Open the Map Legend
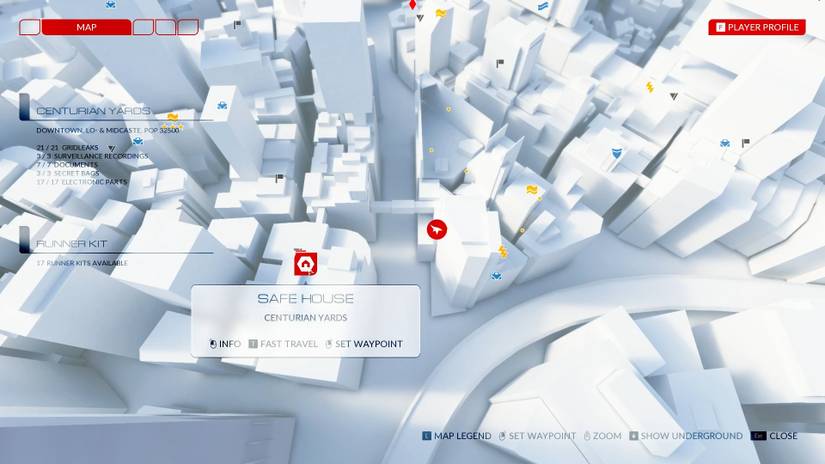Image resolution: width=825 pixels, height=464 pixels. coord(457,436)
